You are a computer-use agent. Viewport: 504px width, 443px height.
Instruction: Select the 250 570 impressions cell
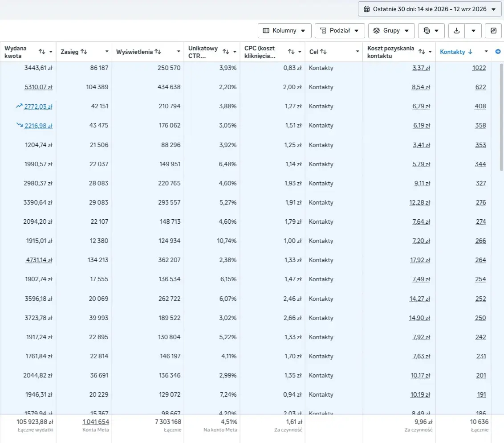(169, 68)
